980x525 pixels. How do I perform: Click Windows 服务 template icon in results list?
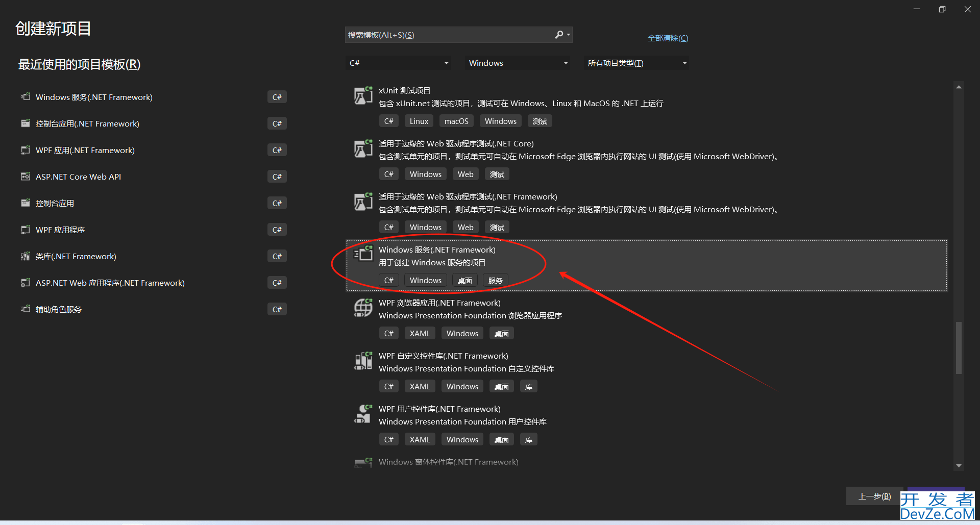click(x=363, y=254)
